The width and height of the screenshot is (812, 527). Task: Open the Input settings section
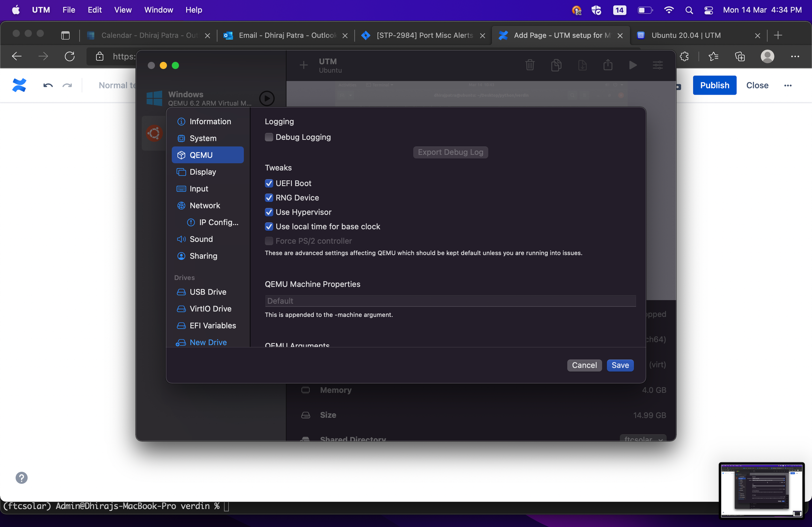(208, 189)
